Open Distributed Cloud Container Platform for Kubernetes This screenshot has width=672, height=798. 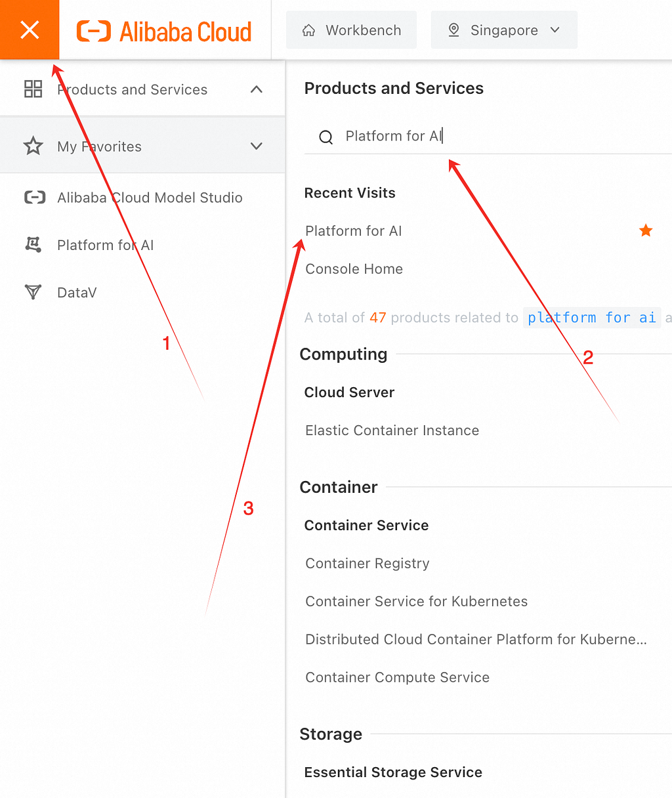click(476, 639)
